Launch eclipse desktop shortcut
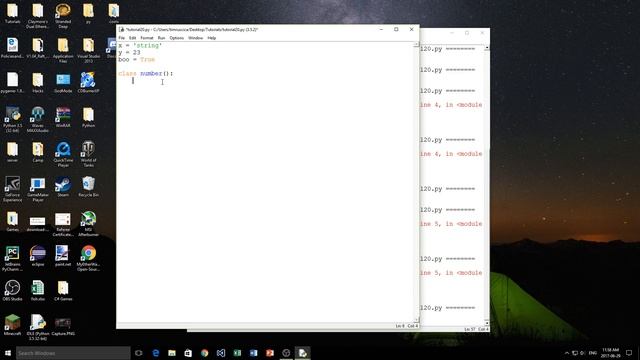 pyautogui.click(x=38, y=256)
